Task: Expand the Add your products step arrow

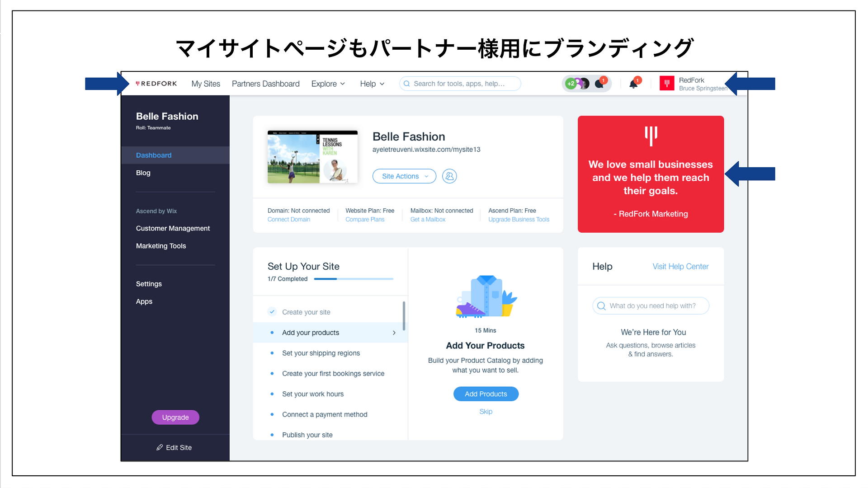Action: (394, 333)
